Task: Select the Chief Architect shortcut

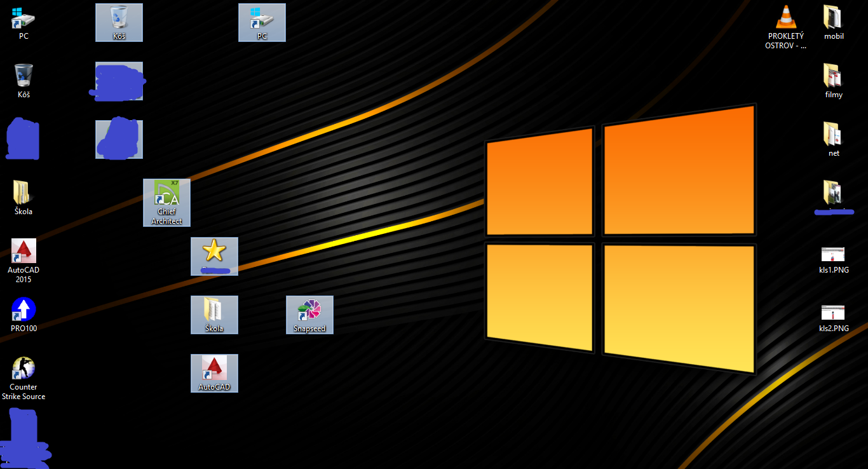Action: click(166, 203)
